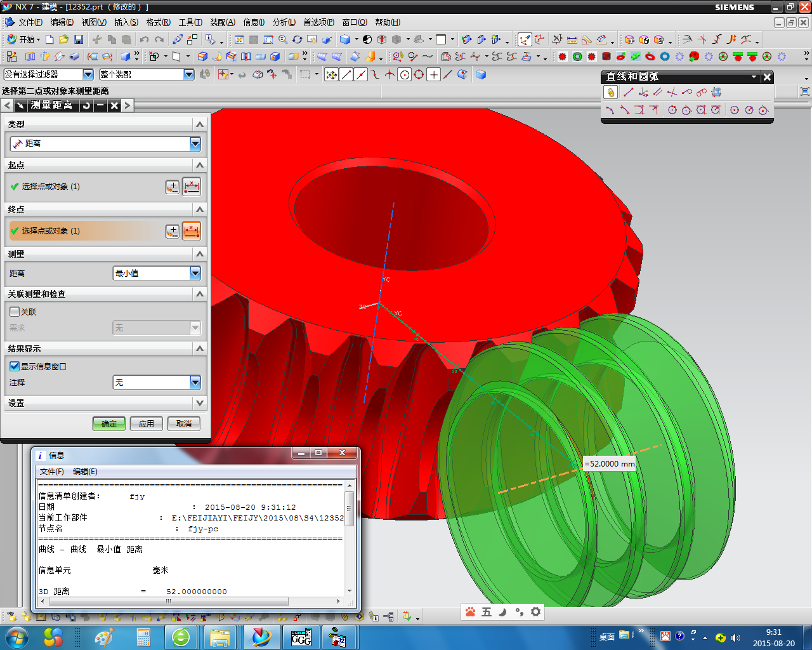Open the 类型 type dropdown showing 距离

(105, 144)
